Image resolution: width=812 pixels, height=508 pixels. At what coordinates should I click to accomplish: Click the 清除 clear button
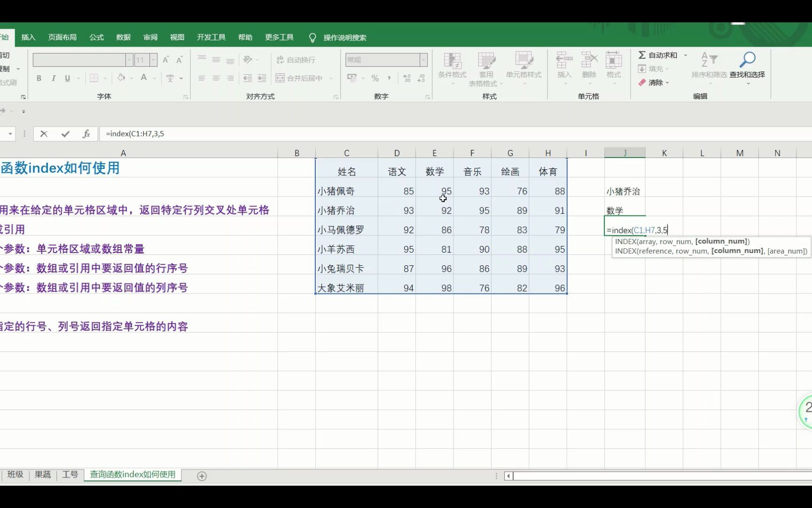[653, 82]
